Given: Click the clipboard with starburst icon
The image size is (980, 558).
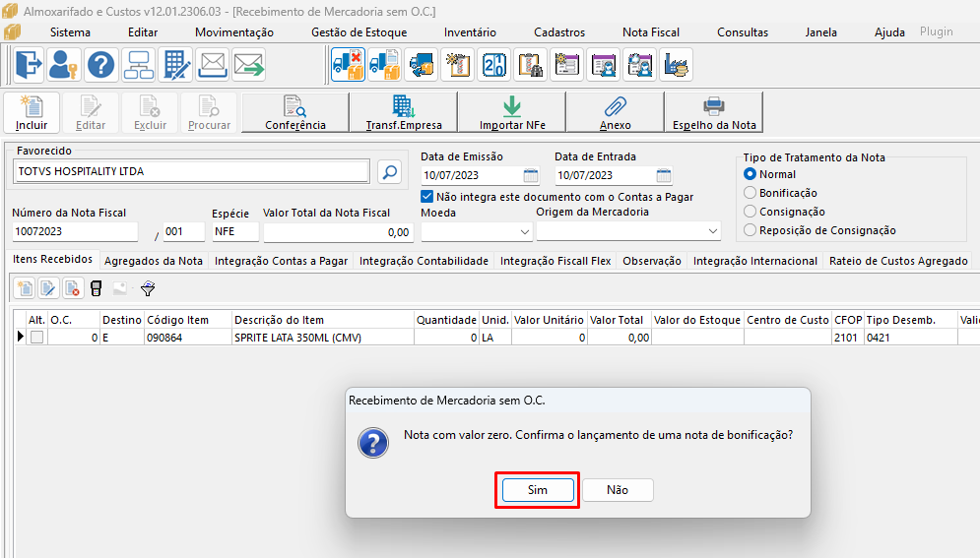Looking at the screenshot, I should [x=458, y=65].
